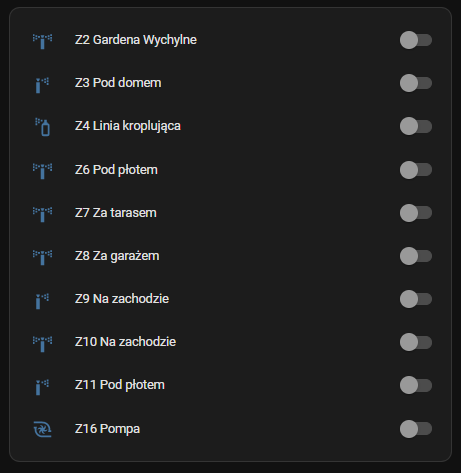The height and width of the screenshot is (473, 461).
Task: Click the sprinkler icon for Z7 Za tarasem
Action: click(42, 214)
